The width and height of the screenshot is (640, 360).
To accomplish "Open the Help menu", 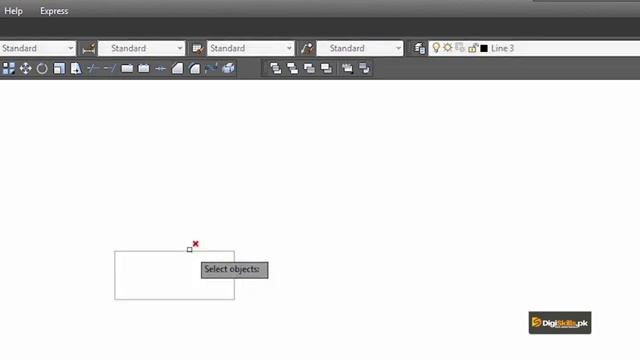I will point(13,11).
